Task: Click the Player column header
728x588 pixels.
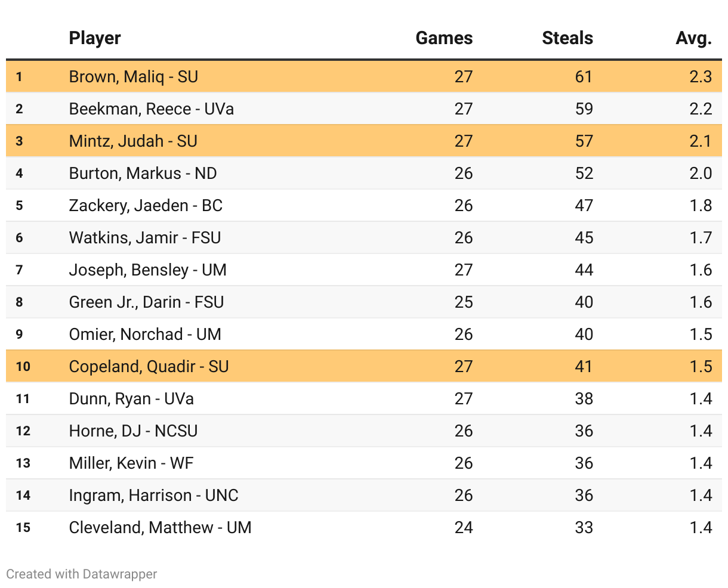Action: (x=95, y=38)
